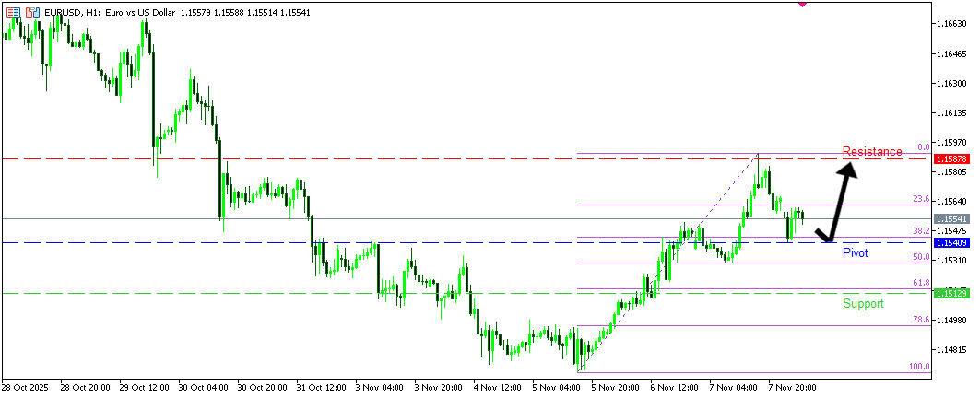Click the green 1.15129 support price tag

tap(950, 293)
